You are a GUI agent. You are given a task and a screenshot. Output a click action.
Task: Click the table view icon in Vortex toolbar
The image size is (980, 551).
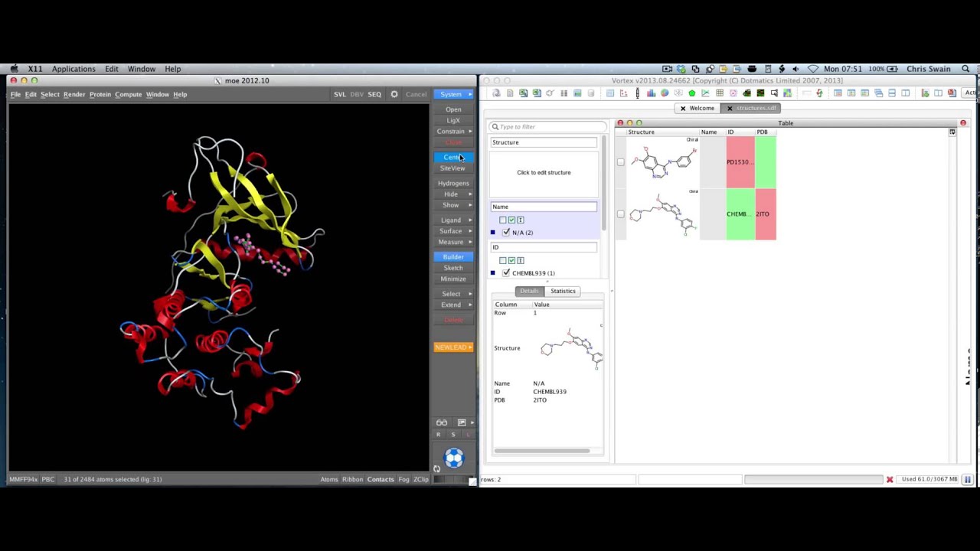(x=610, y=93)
